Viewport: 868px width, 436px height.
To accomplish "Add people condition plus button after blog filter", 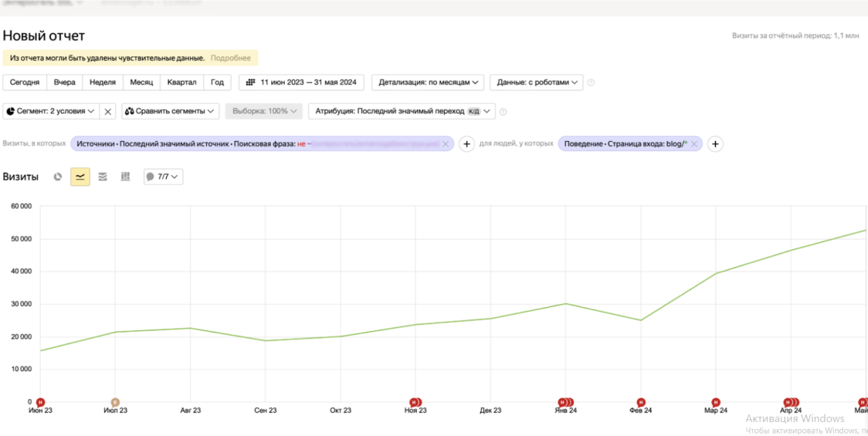I will [x=715, y=144].
